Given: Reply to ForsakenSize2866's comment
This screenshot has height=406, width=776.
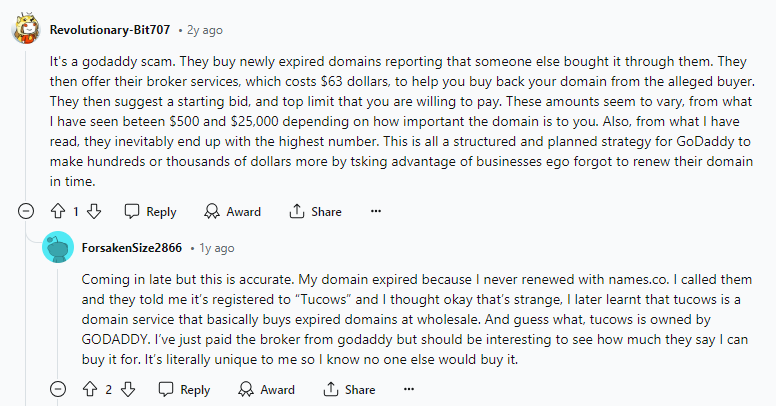Looking at the screenshot, I should (x=184, y=390).
